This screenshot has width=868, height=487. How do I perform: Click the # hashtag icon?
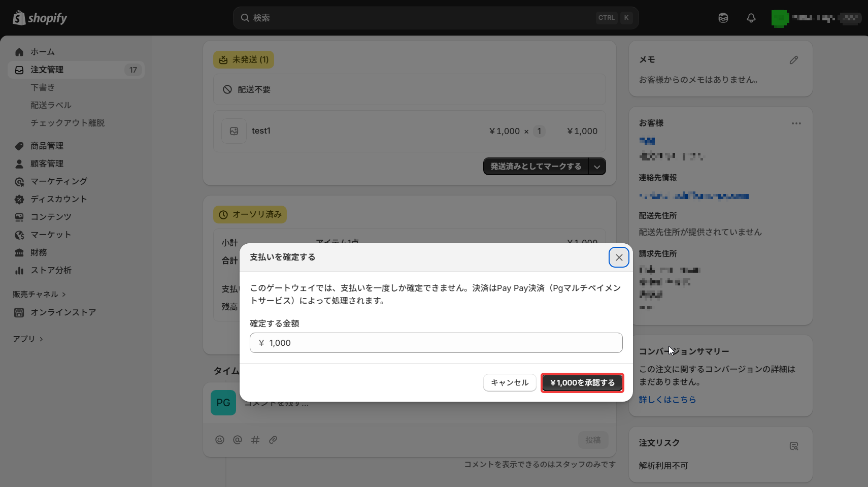255,440
